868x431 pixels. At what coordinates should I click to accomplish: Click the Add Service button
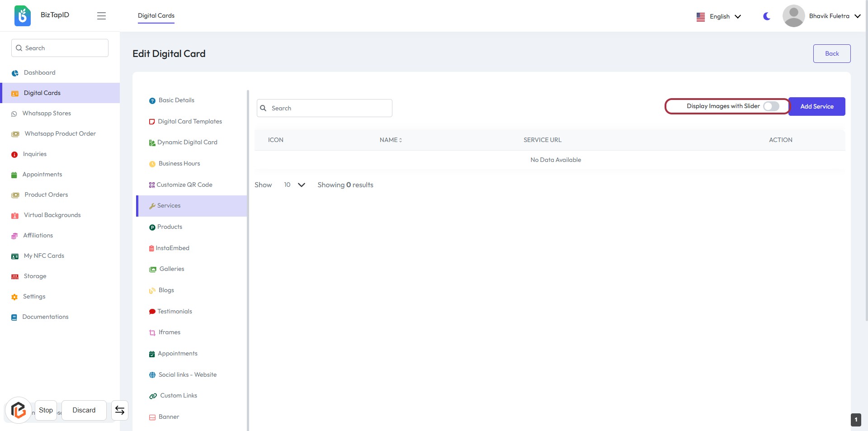click(x=816, y=106)
